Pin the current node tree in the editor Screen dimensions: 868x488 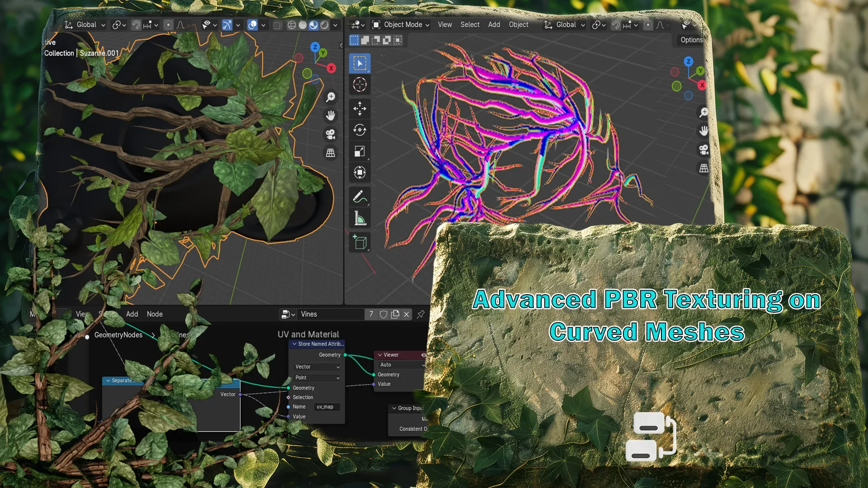point(420,314)
